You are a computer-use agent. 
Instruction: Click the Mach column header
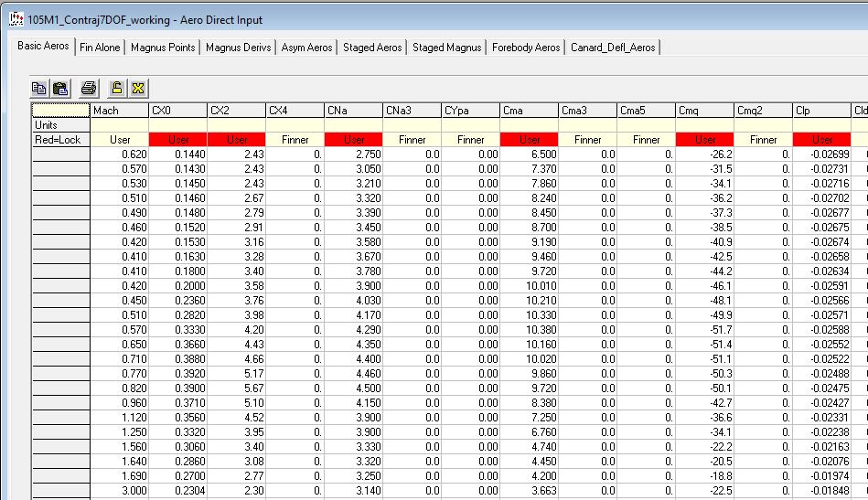120,111
